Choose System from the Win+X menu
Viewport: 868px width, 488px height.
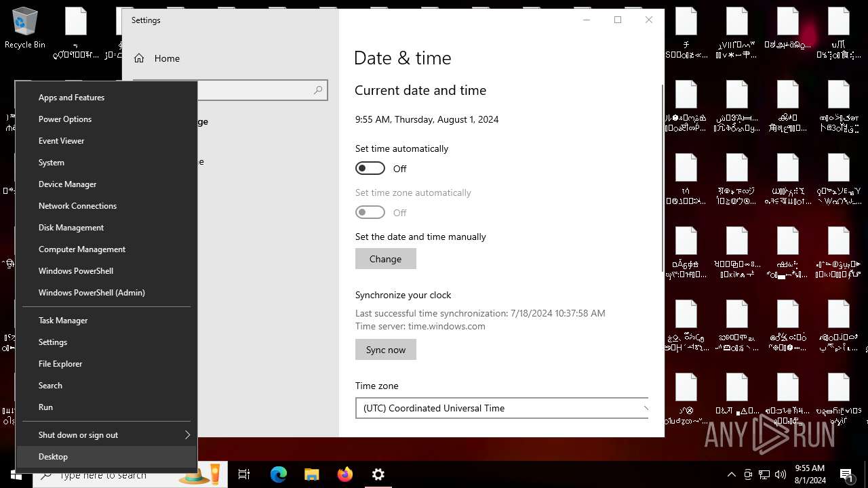106,163
